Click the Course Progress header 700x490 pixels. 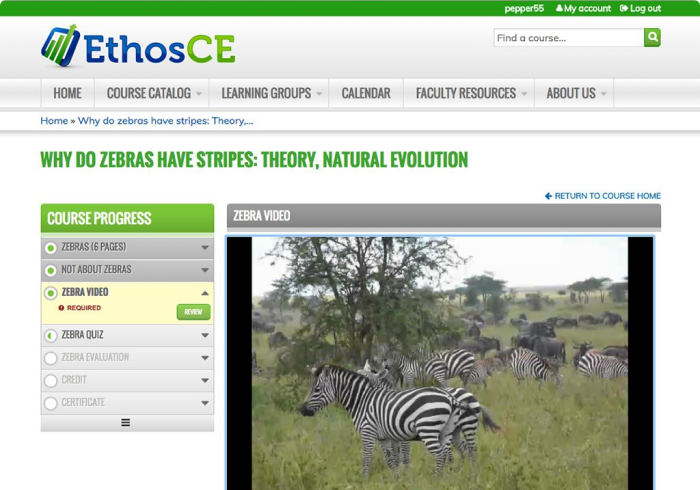(x=127, y=218)
